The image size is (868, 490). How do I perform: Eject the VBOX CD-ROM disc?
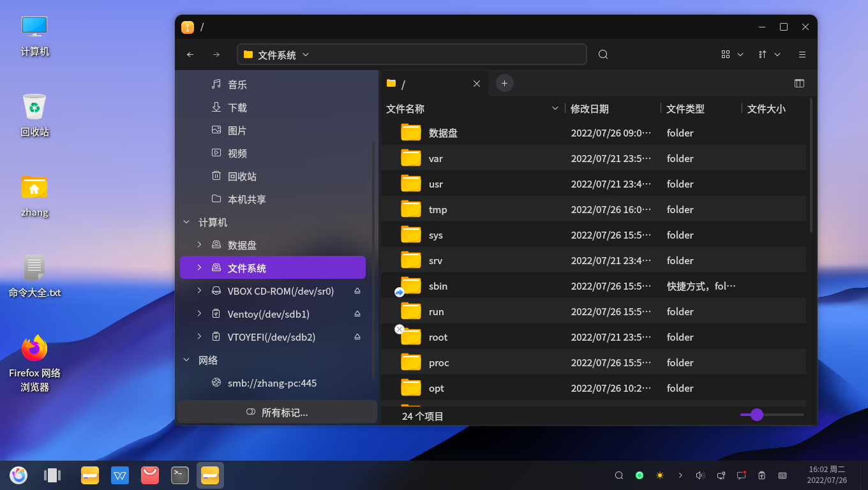click(x=357, y=291)
